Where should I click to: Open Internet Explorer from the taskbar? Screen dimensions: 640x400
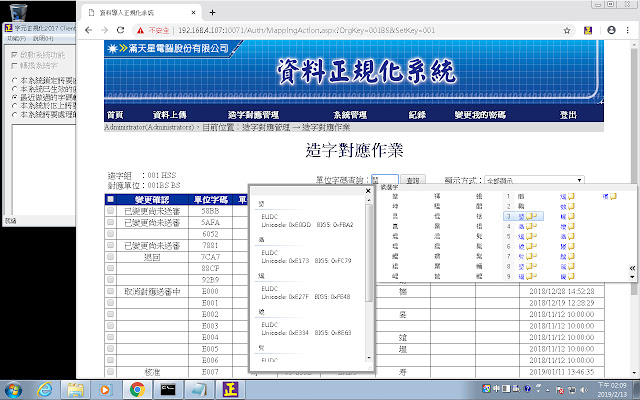[45, 388]
